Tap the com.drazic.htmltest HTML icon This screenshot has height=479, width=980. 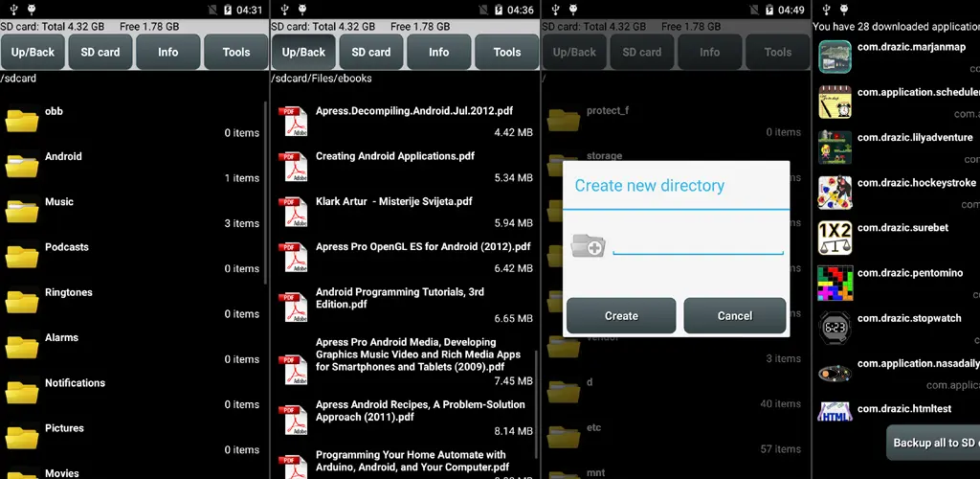pos(835,413)
